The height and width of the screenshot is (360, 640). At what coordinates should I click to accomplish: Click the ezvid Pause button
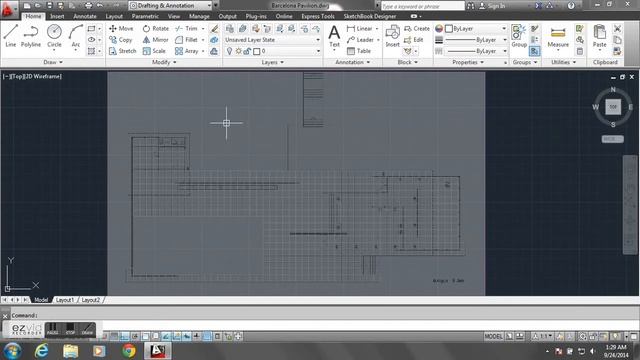pyautogui.click(x=53, y=329)
